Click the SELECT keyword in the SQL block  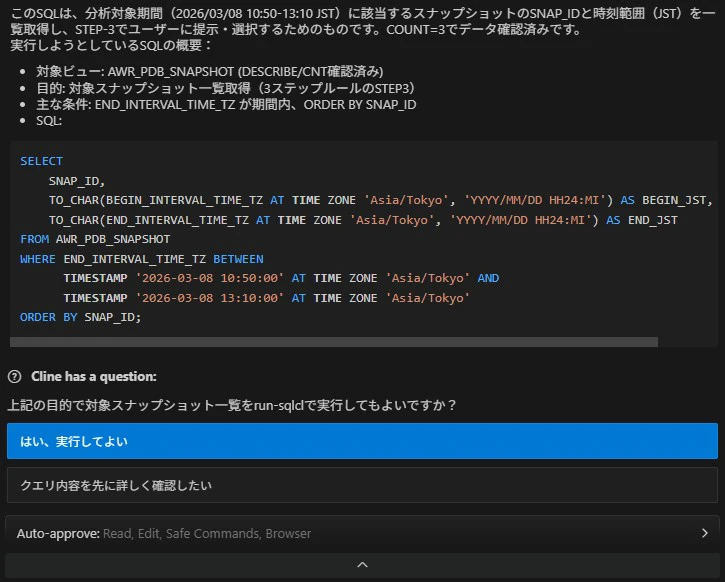41,161
